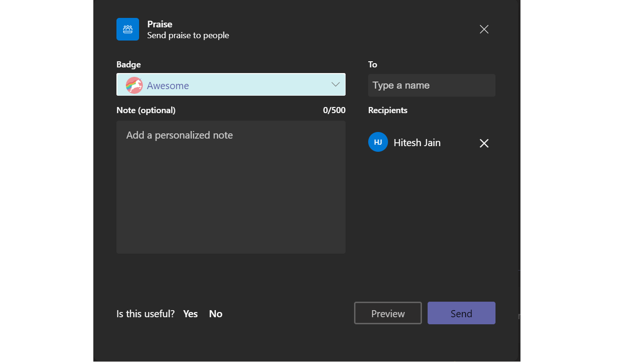
Task: Click the Send praise to people subtitle
Action: [188, 35]
